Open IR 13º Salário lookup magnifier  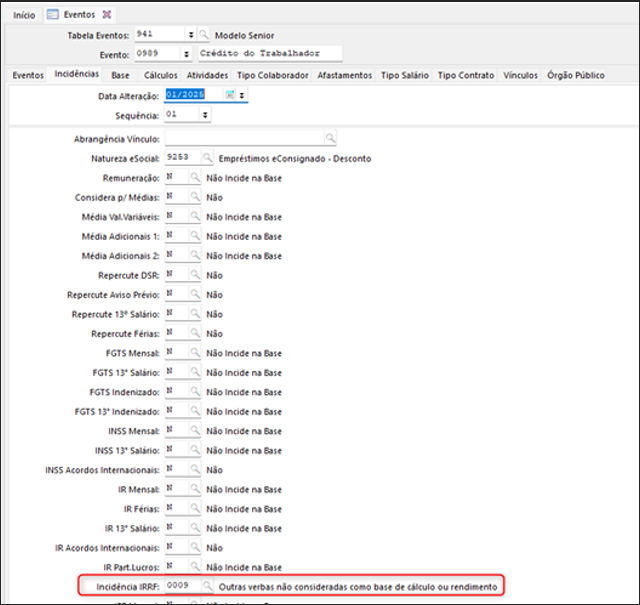tap(195, 527)
